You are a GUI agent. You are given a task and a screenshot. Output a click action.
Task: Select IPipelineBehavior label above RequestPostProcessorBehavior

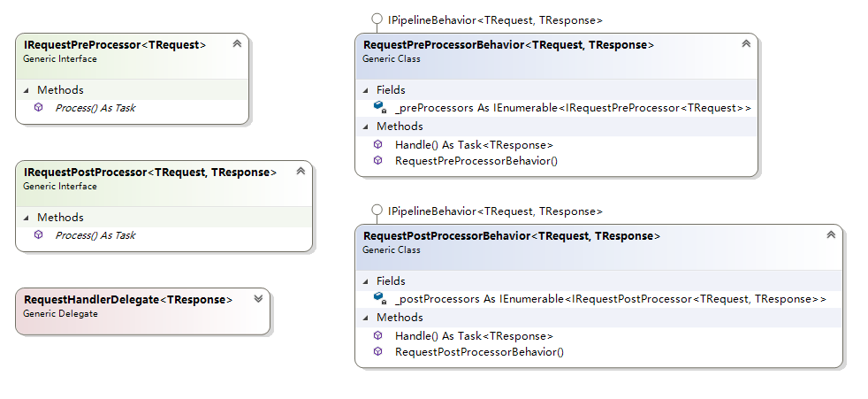(495, 211)
